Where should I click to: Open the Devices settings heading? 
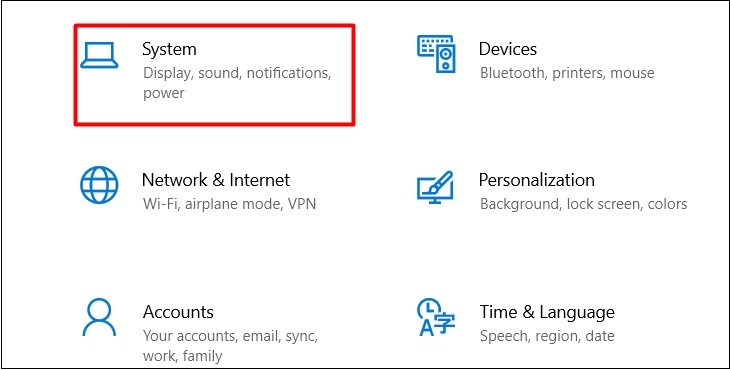click(508, 49)
